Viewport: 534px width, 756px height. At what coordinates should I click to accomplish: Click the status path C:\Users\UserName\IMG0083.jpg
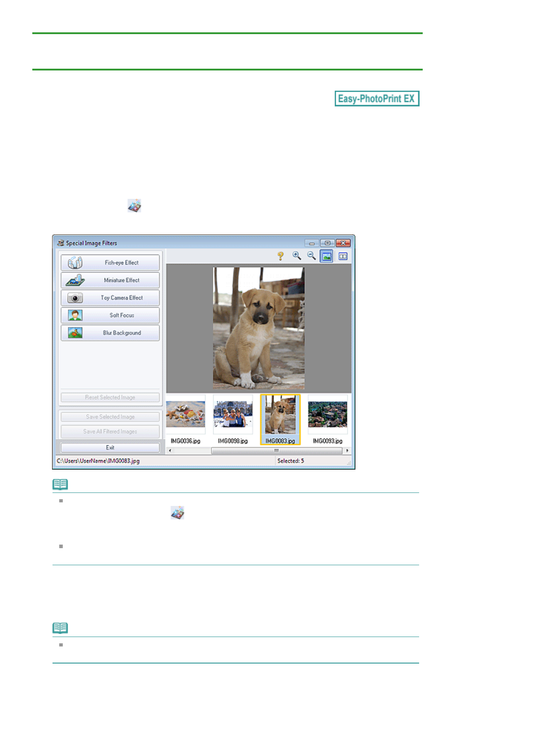[x=98, y=461]
